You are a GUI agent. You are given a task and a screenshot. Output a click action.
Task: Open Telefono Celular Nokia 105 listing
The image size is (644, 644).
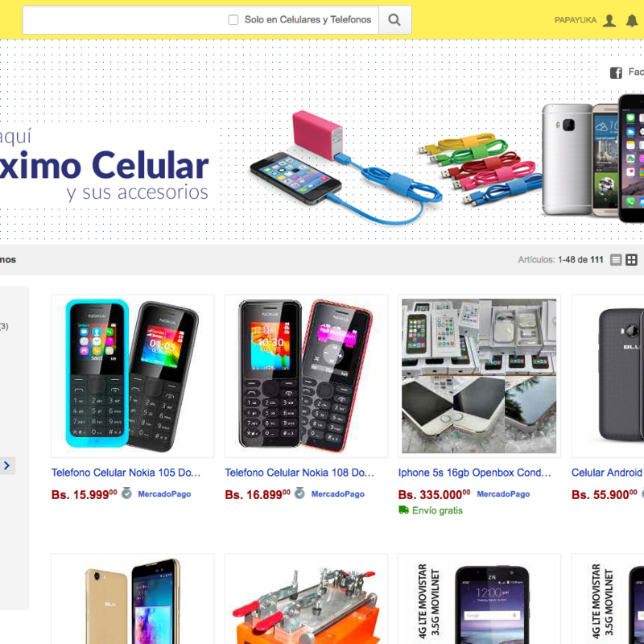[x=126, y=473]
